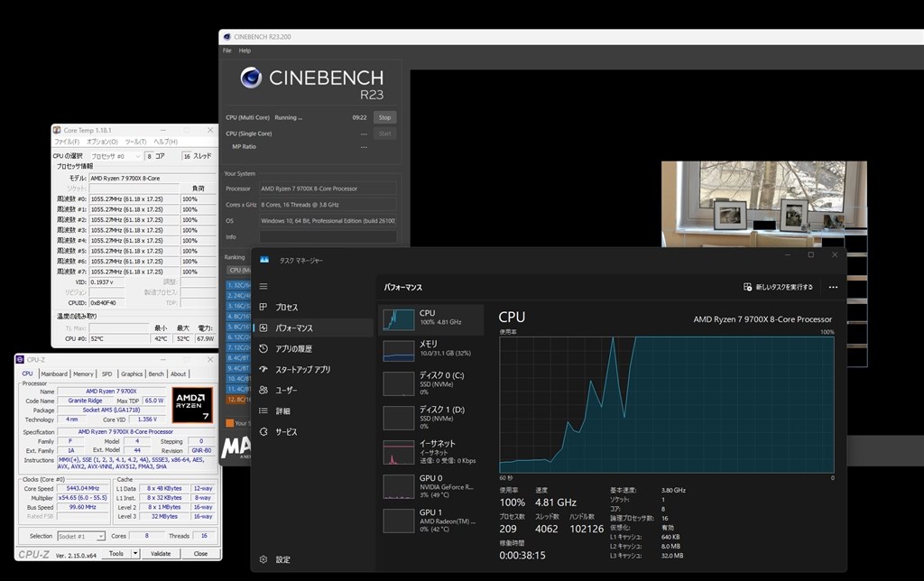Viewport: 924px width, 581px height.
Task: Select イーサネット performance item
Action: click(430, 452)
